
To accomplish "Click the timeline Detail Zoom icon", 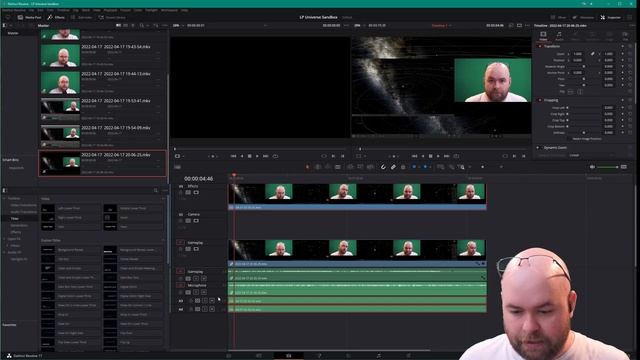I will point(451,167).
